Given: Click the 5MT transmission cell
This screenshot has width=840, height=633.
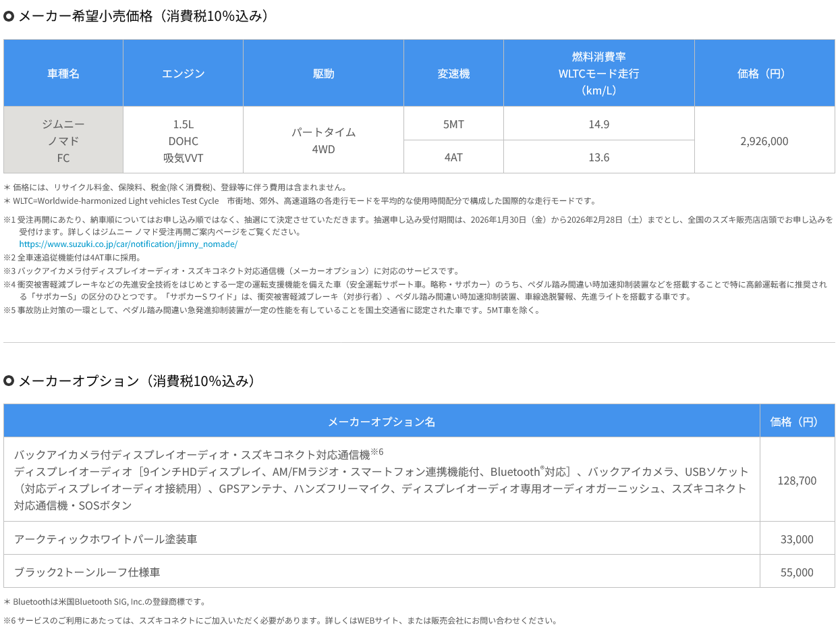Looking at the screenshot, I should 453,124.
